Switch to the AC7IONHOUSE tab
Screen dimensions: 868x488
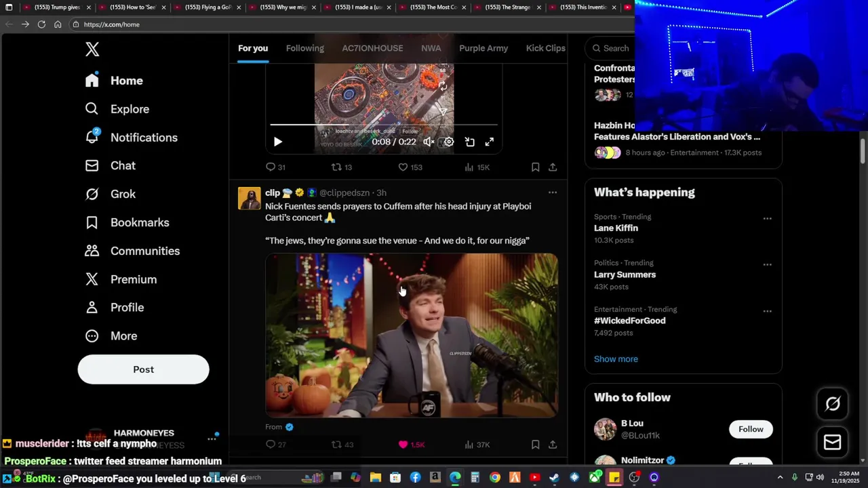point(372,48)
